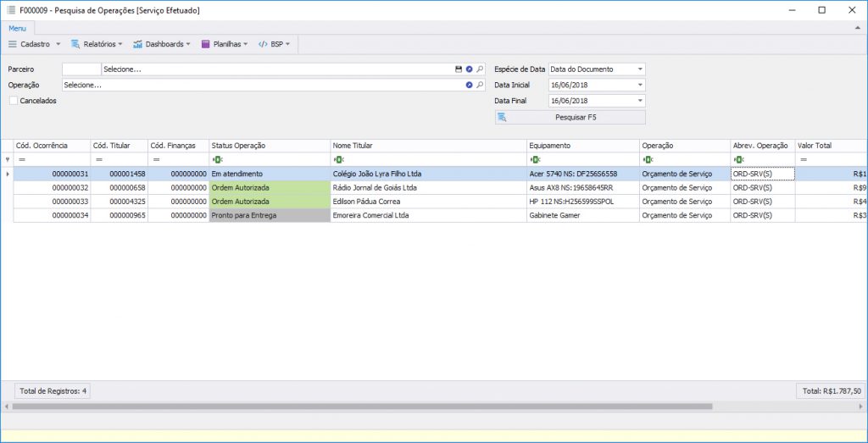The image size is (868, 443).
Task: Sort by Cód. Finanças column header
Action: pyautogui.click(x=178, y=146)
